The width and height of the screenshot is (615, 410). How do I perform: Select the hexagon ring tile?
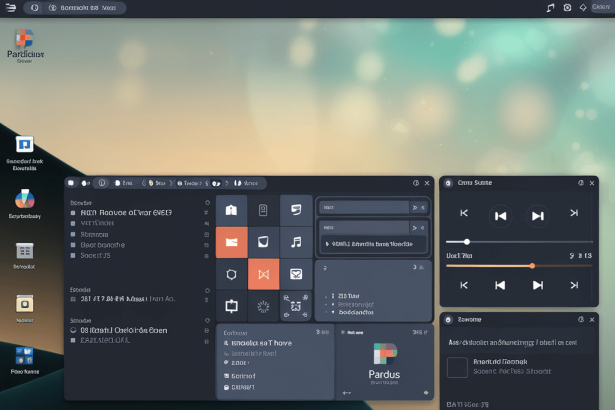tap(231, 274)
